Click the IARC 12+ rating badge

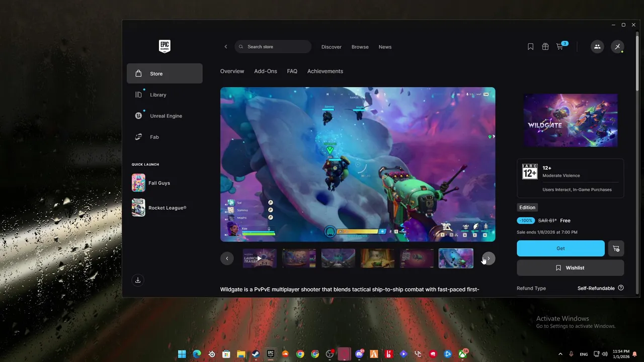[x=530, y=172]
